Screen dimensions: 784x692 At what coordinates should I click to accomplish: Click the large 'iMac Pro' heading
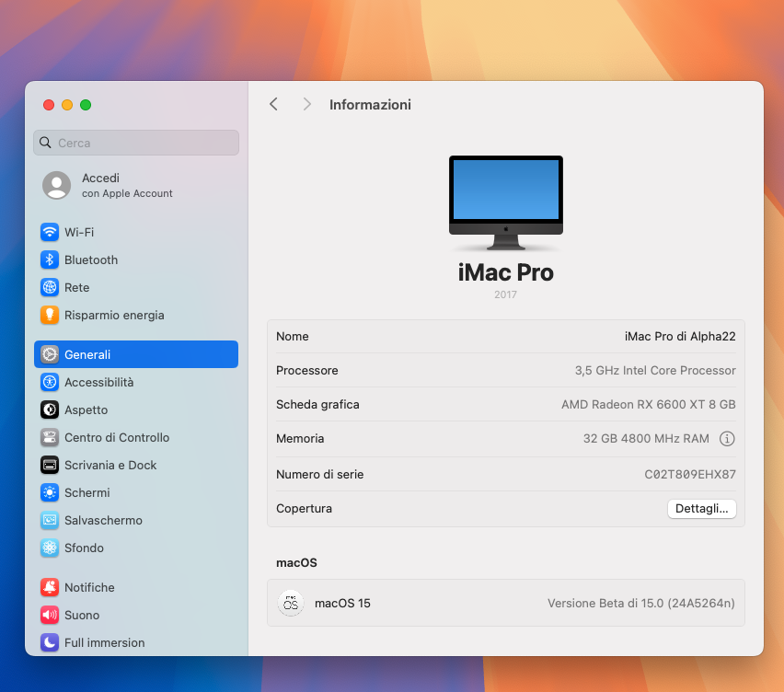point(505,272)
